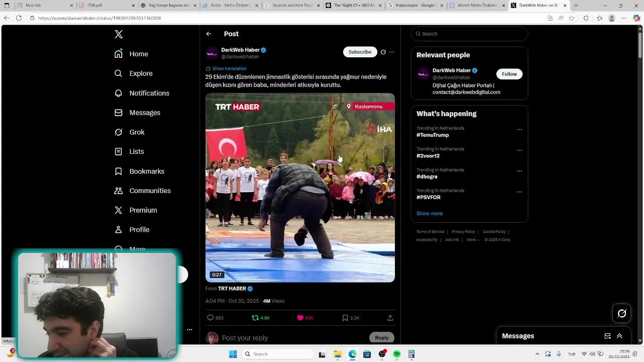Open account menu three dots
This screenshot has height=362, width=644.
coord(190,330)
